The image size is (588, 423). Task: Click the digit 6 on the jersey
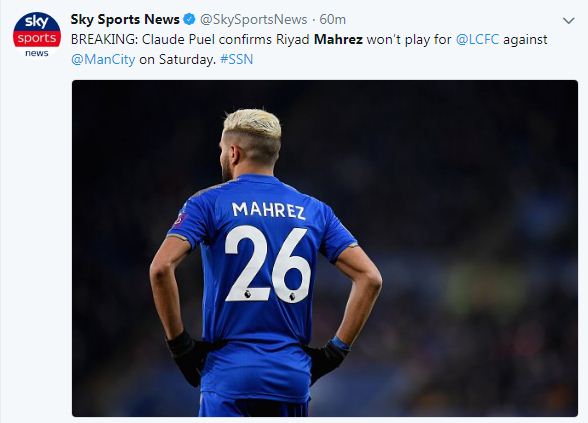click(291, 265)
